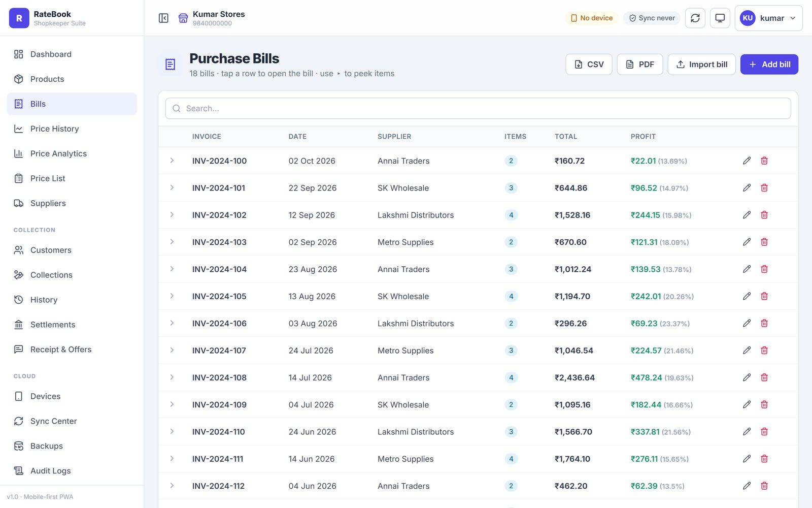Click invoice number INV-2024-105
Screen dimensions: 812x508
tap(219, 296)
